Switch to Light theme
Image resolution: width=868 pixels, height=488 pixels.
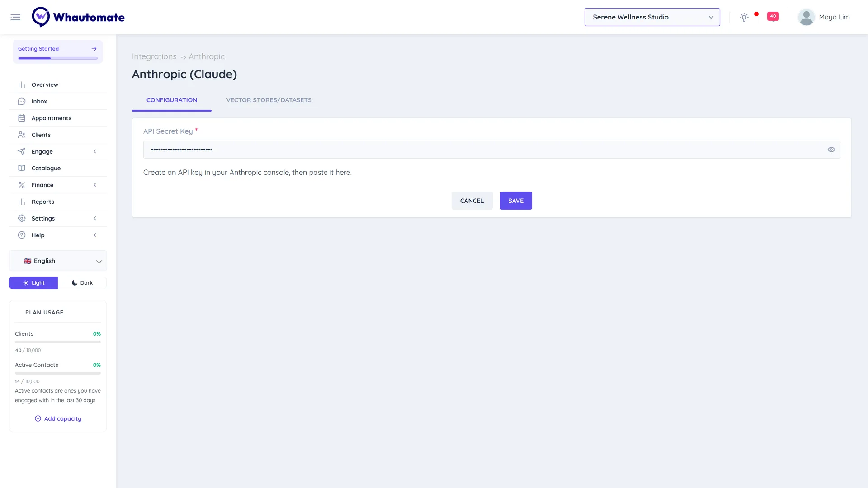pos(33,283)
